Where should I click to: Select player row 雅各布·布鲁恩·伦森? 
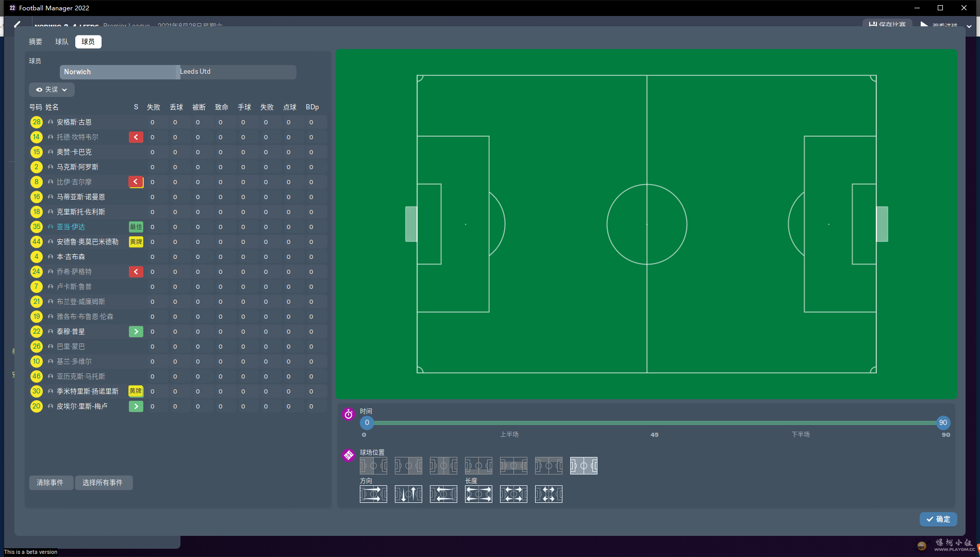click(178, 317)
